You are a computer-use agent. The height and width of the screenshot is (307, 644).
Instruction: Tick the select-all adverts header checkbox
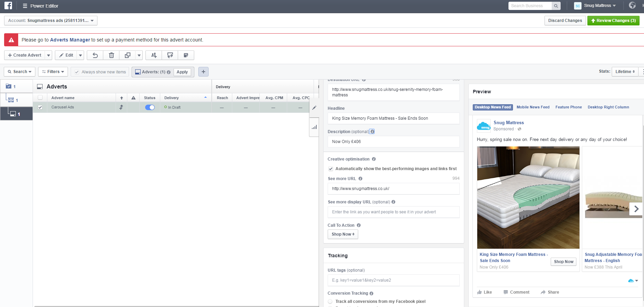40,97
